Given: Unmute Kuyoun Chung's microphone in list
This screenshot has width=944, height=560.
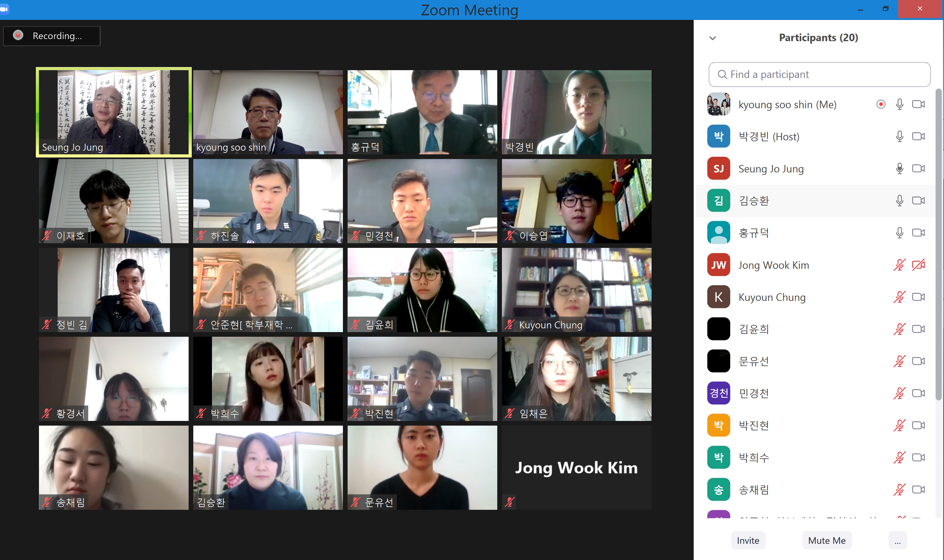Looking at the screenshot, I should pos(899,297).
